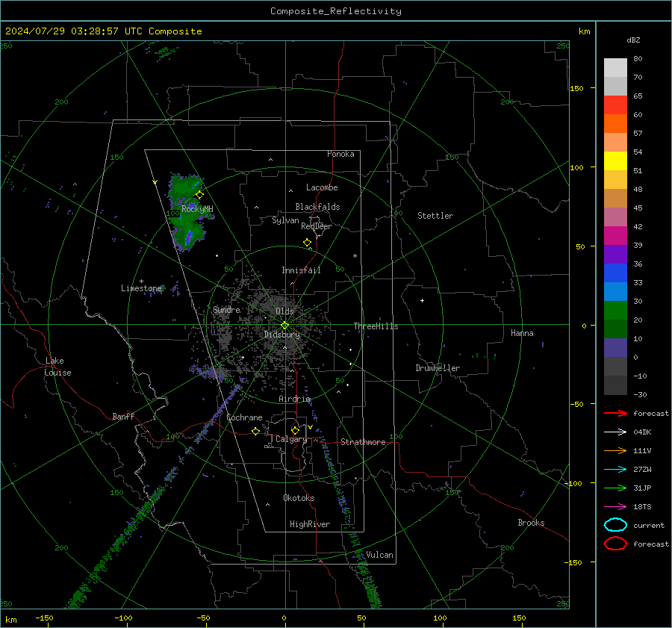The image size is (672, 628).
Task: Select the magenta swatch between 42 and 39 dBZ
Action: point(615,235)
